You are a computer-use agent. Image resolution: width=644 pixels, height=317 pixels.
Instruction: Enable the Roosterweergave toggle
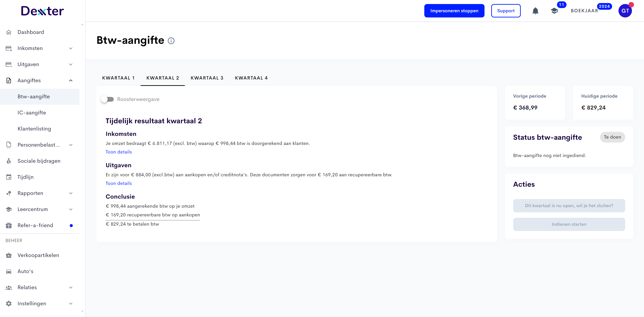(x=108, y=99)
